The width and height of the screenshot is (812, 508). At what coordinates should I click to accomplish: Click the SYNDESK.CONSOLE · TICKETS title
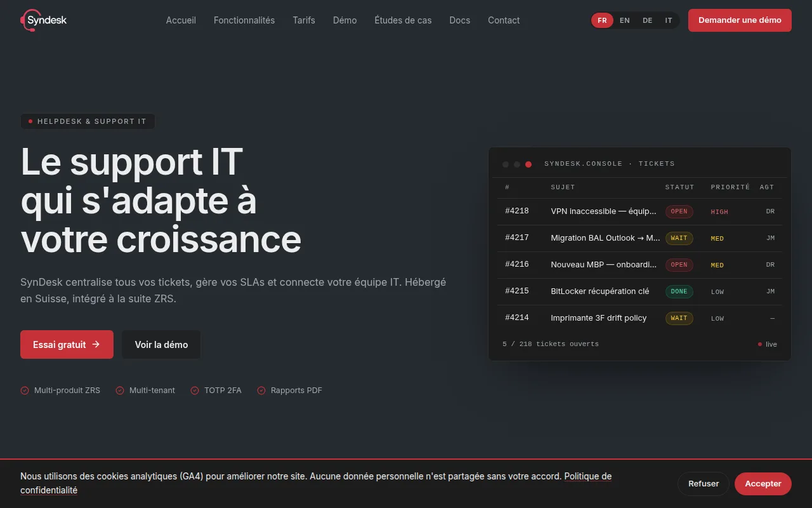tap(610, 164)
